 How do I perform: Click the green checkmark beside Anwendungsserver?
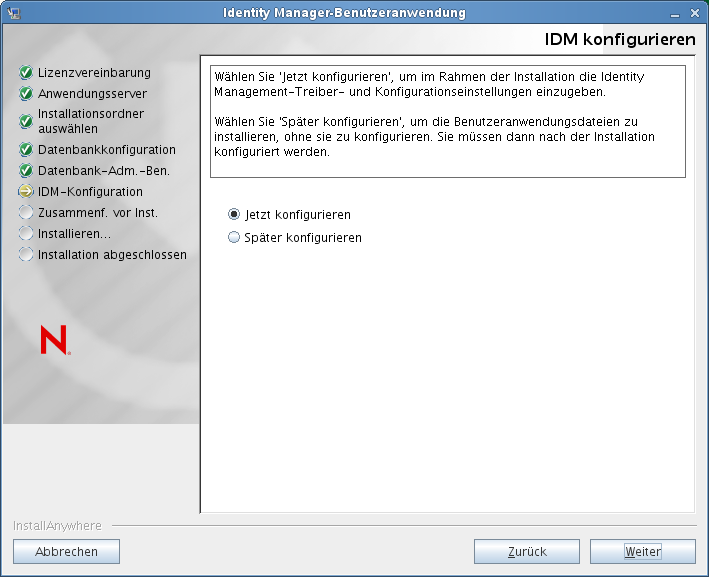[26, 94]
